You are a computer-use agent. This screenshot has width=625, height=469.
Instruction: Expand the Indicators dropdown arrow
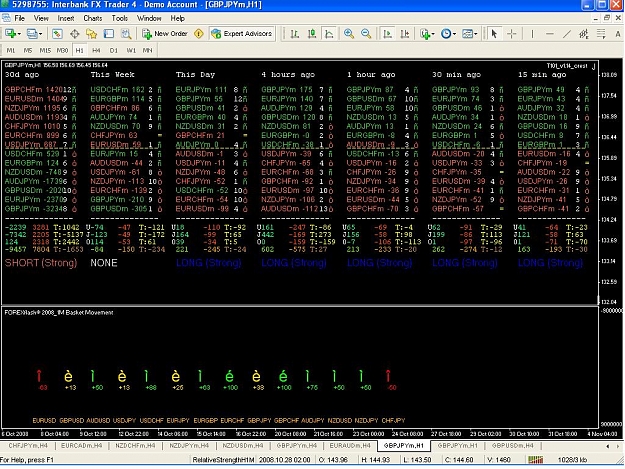click(x=433, y=34)
